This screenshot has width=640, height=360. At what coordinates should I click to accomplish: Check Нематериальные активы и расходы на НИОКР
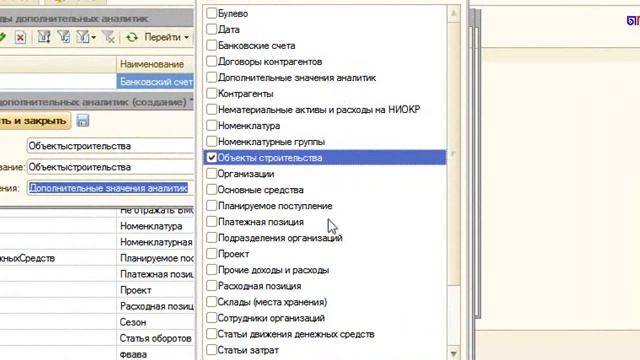[x=211, y=109]
